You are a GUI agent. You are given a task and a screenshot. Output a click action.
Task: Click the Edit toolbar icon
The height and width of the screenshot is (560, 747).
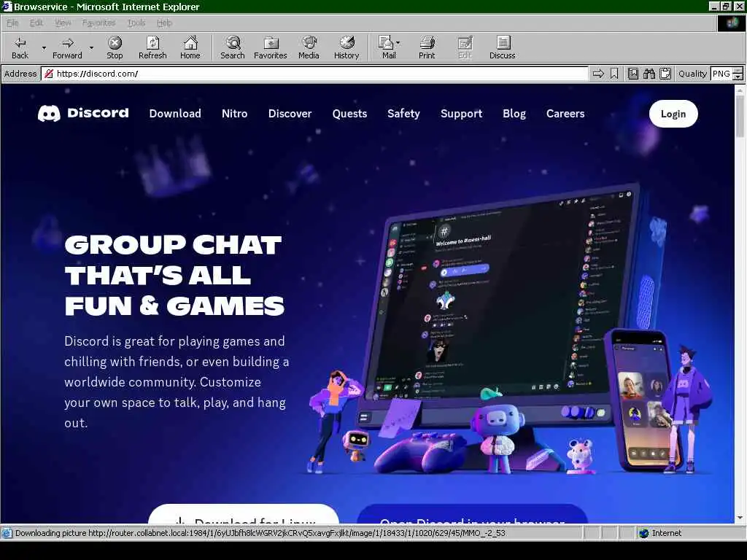point(465,47)
